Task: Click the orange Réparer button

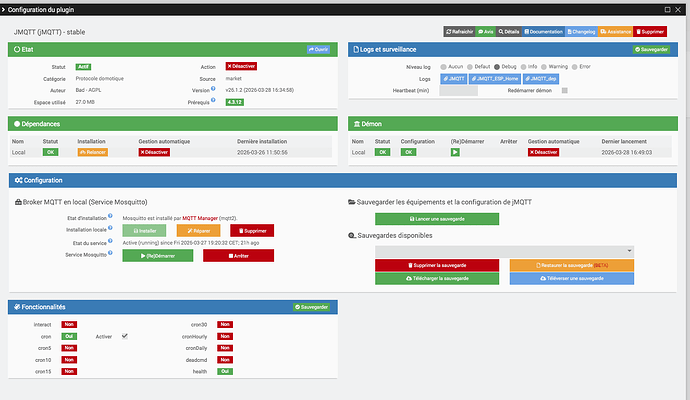Action: click(x=198, y=231)
